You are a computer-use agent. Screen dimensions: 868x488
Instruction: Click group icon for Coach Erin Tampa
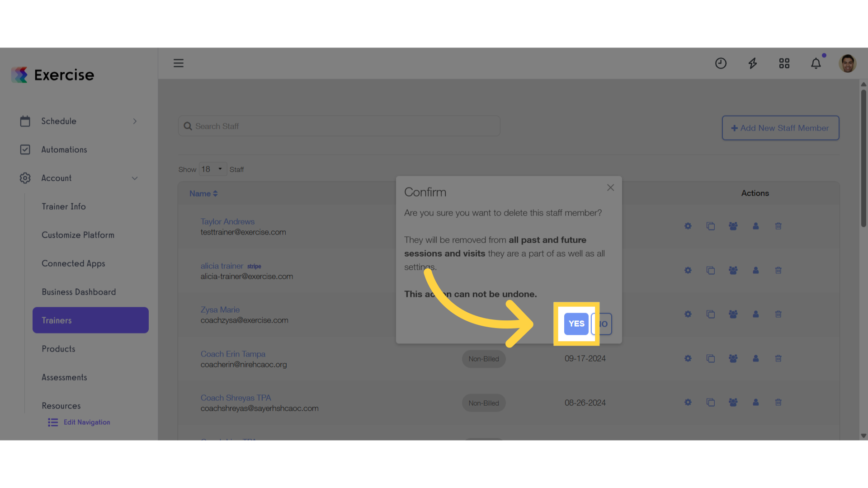tap(733, 358)
